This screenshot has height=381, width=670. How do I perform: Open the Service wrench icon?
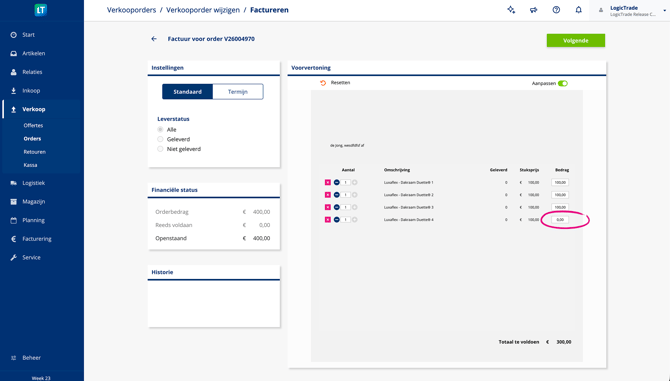click(x=14, y=258)
